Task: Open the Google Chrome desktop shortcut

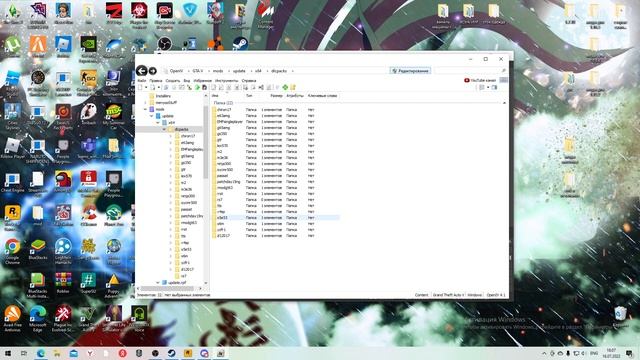Action: 13,250
